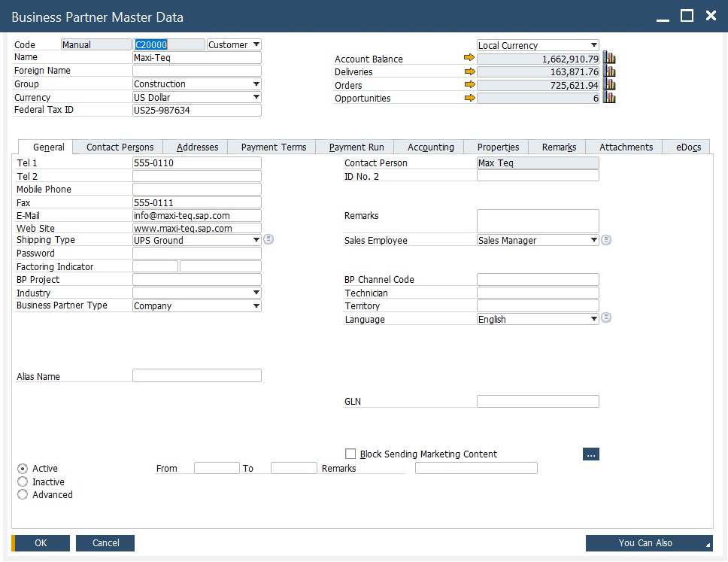Screen dimensions: 728x562
Task: Click the Orders orange drill-down arrow
Action: pyautogui.click(x=469, y=85)
